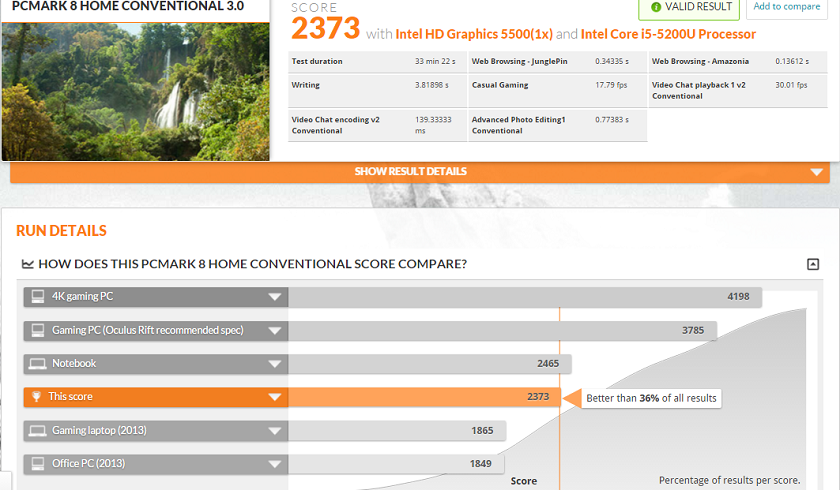Click the trophy icon beside This score
The height and width of the screenshot is (490, 840).
[x=36, y=397]
